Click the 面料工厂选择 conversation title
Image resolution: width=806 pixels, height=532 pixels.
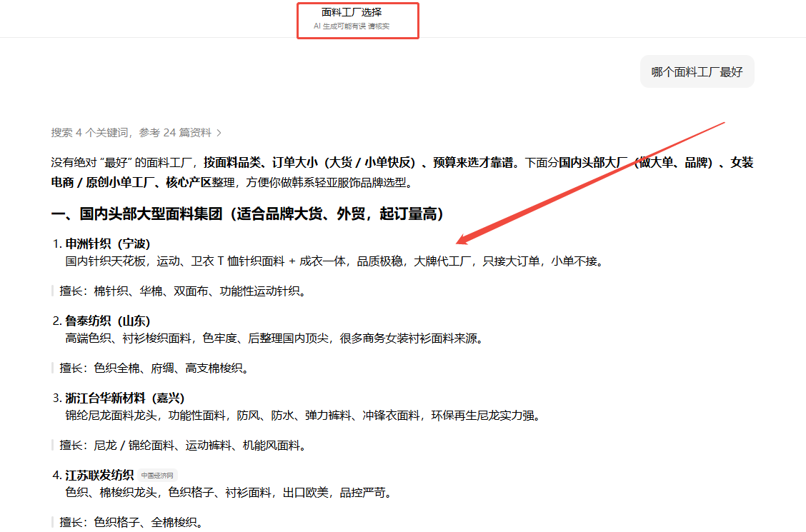point(352,12)
